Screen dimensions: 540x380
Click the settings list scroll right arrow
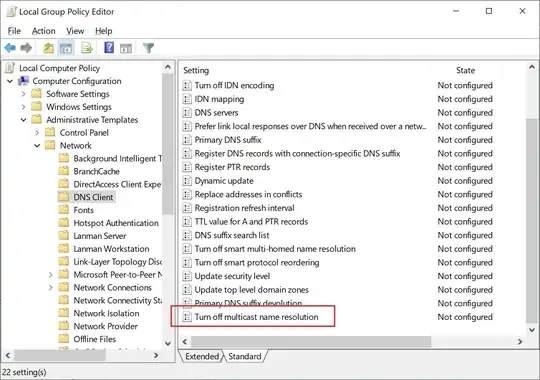[520, 342]
